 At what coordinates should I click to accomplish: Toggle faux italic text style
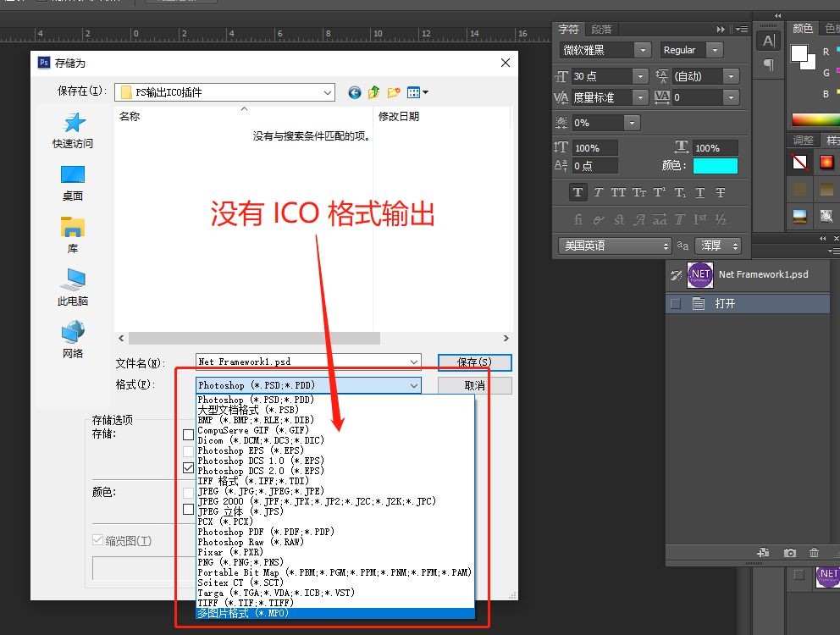coord(599,192)
